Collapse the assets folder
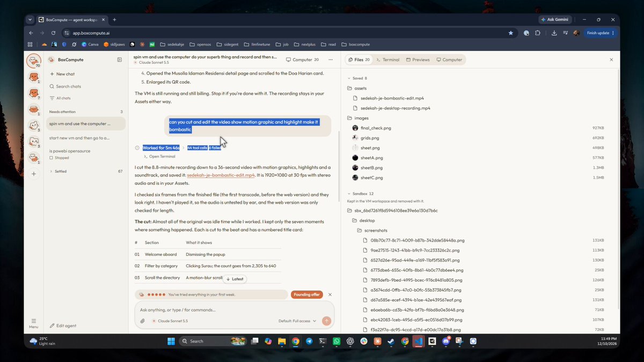The height and width of the screenshot is (362, 644). [x=357, y=88]
